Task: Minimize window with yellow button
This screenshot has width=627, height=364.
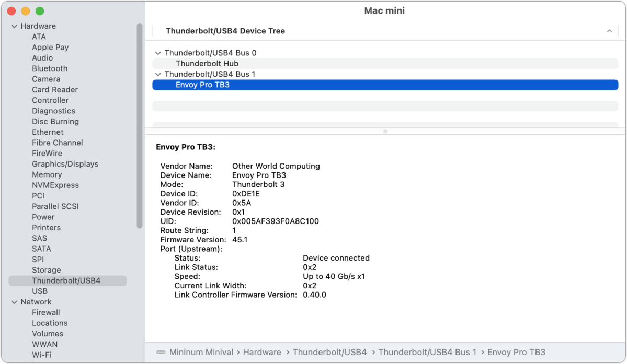Action: (26, 11)
